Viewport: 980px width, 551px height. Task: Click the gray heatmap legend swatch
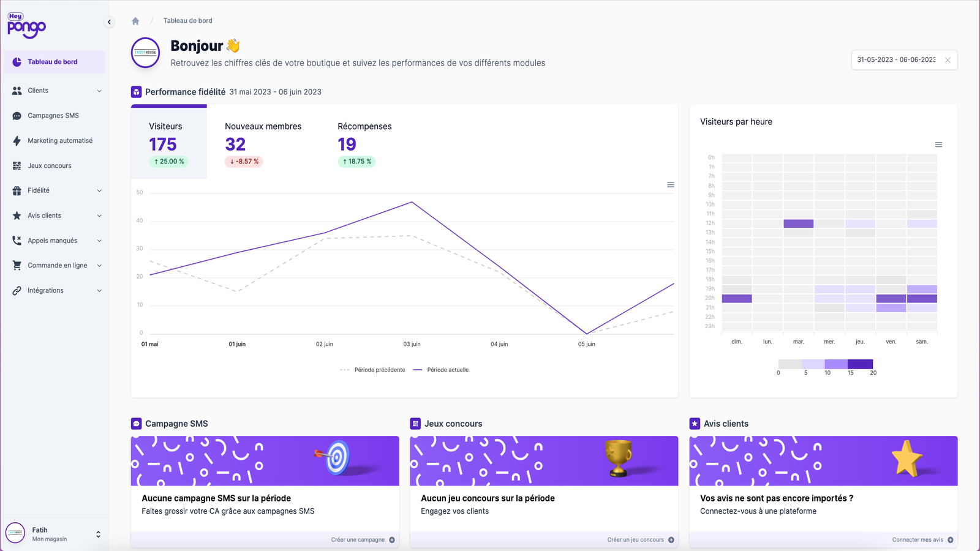790,364
